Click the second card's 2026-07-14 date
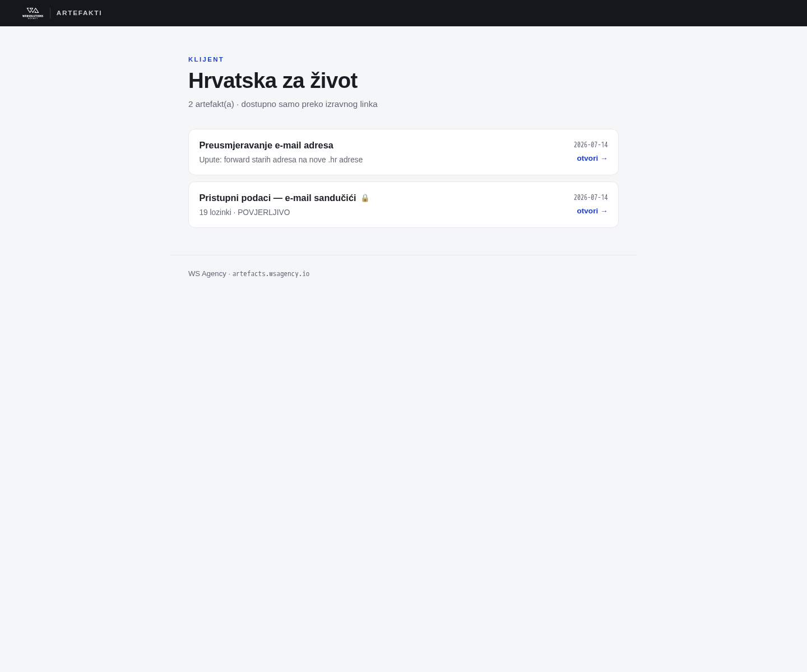This screenshot has height=672, width=807. 591,198
